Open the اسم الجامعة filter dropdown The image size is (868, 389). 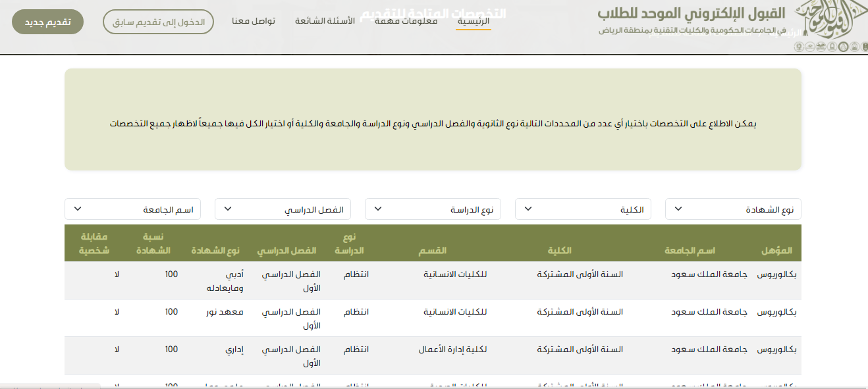click(x=132, y=209)
